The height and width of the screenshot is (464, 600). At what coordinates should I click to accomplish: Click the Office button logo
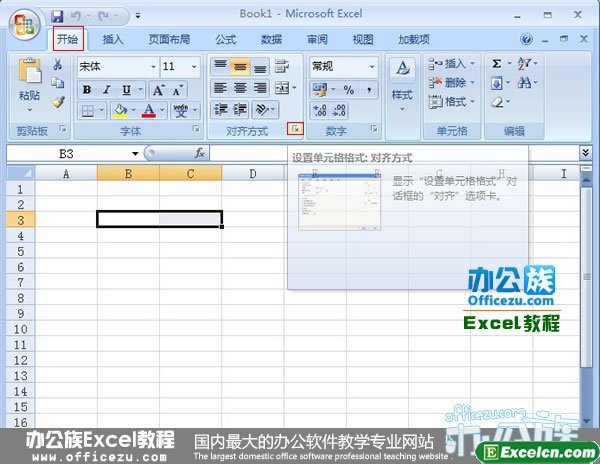pyautogui.click(x=25, y=24)
